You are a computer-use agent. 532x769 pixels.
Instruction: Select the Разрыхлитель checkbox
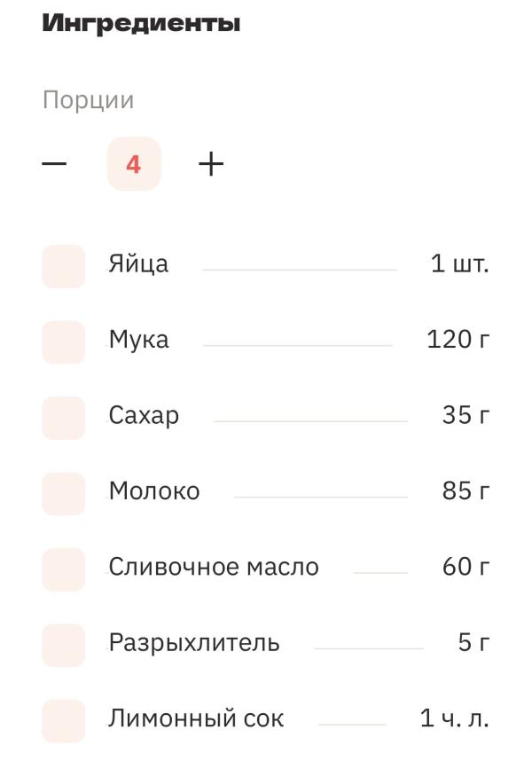64,644
